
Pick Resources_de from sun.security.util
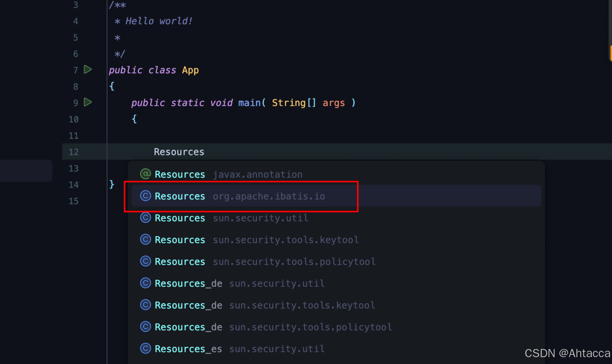click(336, 283)
